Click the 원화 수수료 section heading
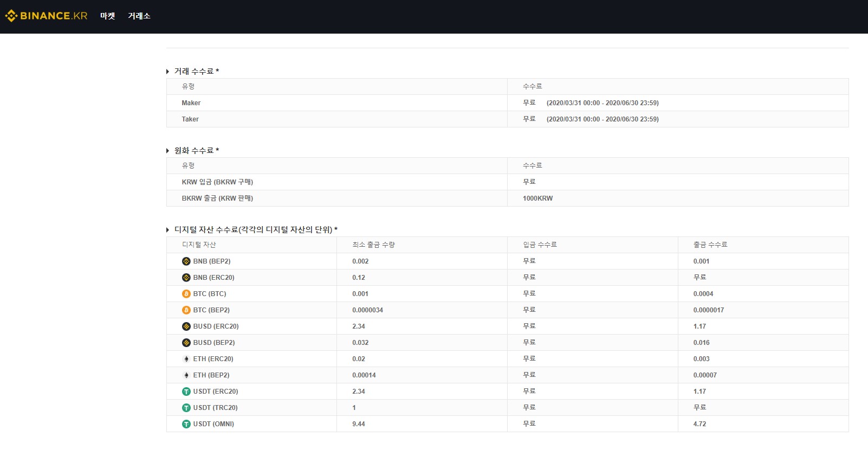This screenshot has height=449, width=868. point(197,151)
